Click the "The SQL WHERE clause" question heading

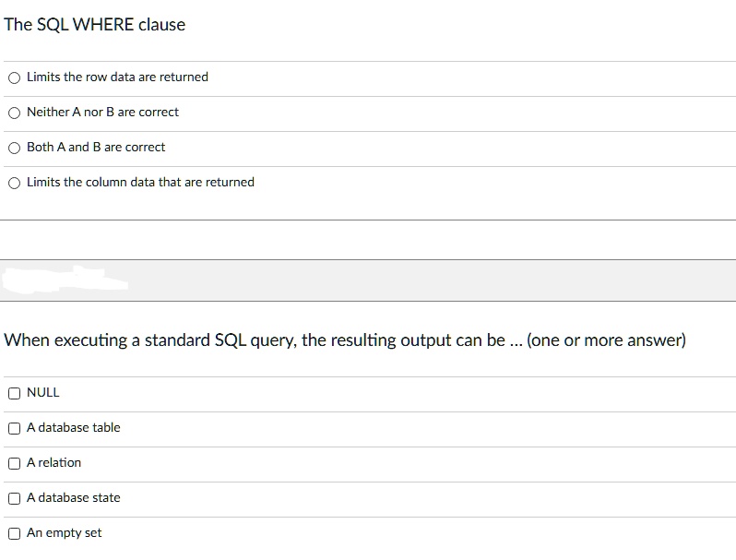pyautogui.click(x=94, y=24)
